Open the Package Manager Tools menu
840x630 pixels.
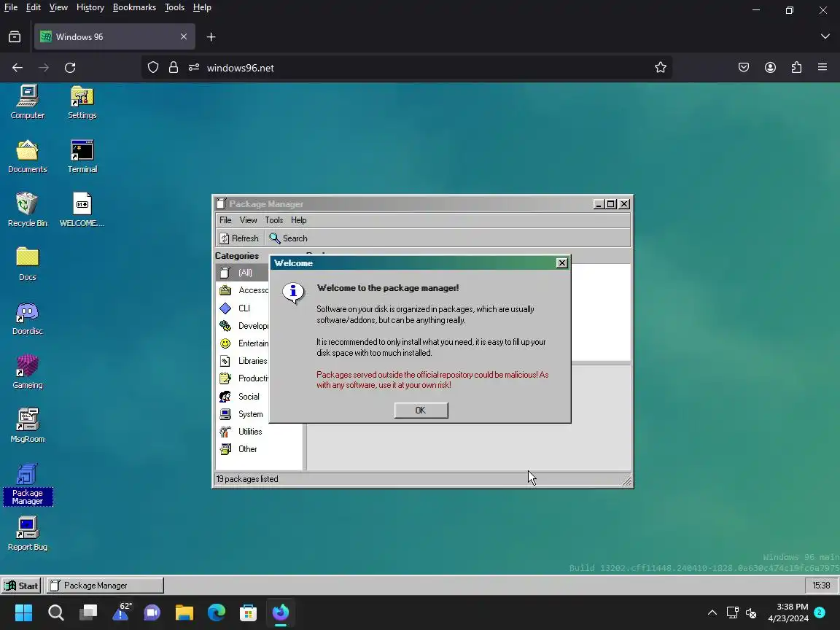click(273, 220)
